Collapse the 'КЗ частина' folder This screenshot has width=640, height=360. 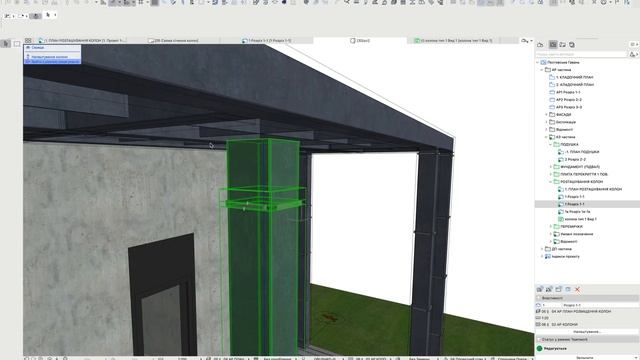pos(547,137)
